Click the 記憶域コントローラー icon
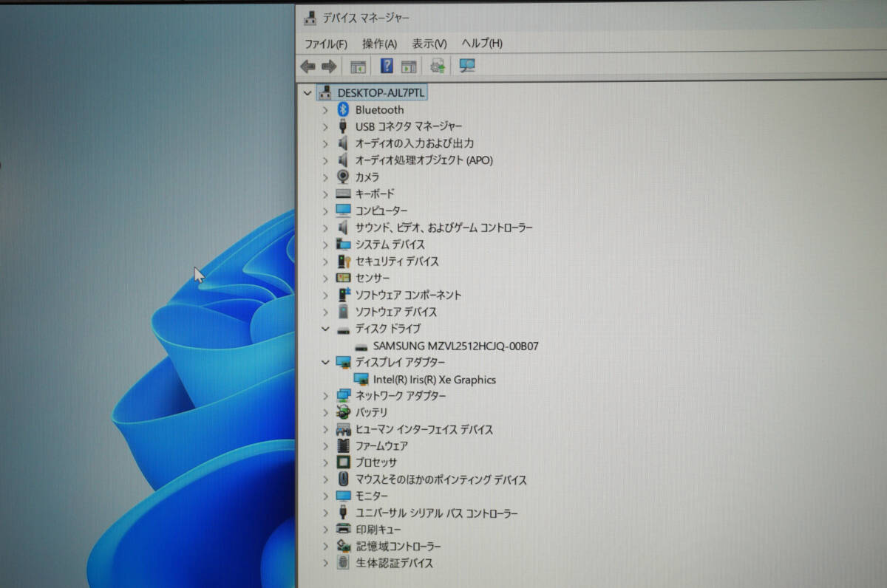Screen dimensions: 887x588 click(343, 546)
